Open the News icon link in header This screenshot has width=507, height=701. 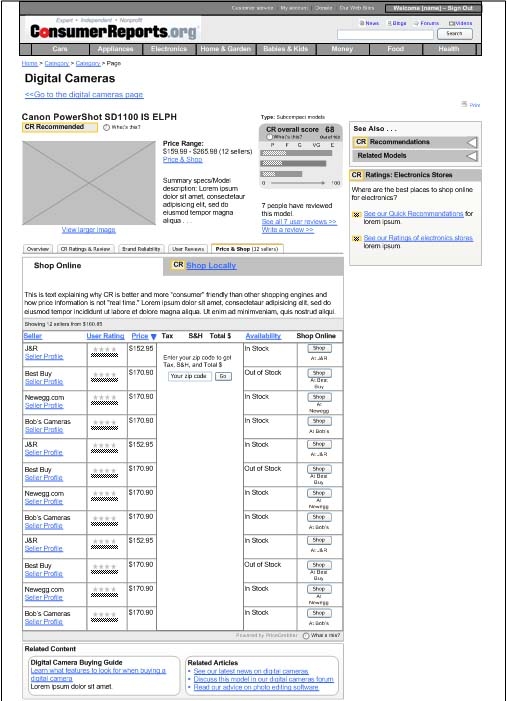coord(369,23)
